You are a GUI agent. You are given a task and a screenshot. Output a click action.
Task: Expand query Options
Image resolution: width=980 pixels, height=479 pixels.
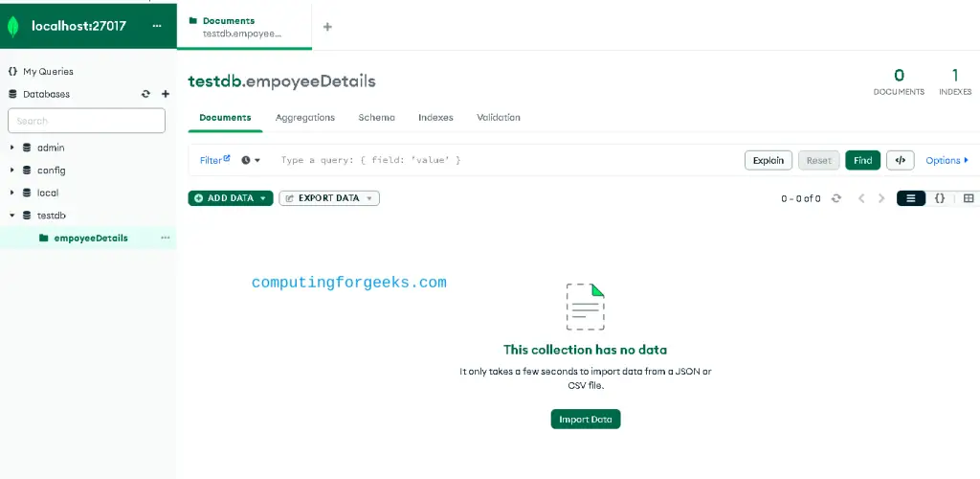947,160
